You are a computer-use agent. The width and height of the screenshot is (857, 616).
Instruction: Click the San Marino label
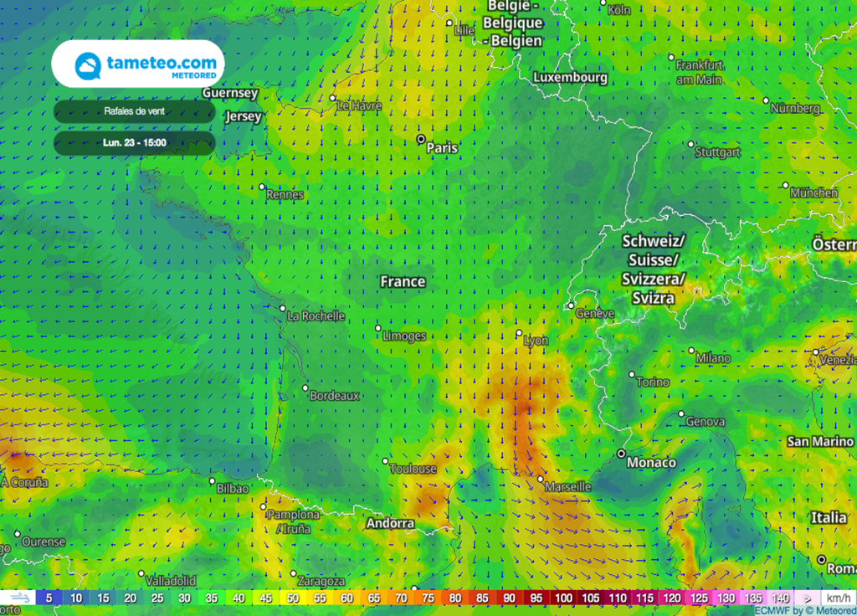(820, 442)
